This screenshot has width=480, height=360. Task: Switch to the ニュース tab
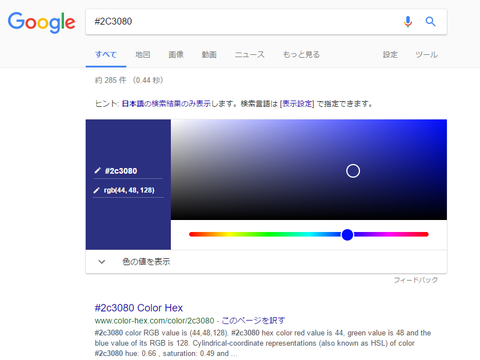250,54
